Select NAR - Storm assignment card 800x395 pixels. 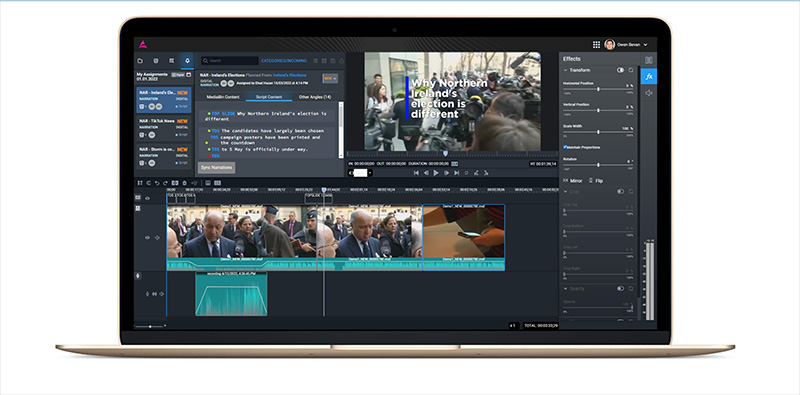[164, 156]
